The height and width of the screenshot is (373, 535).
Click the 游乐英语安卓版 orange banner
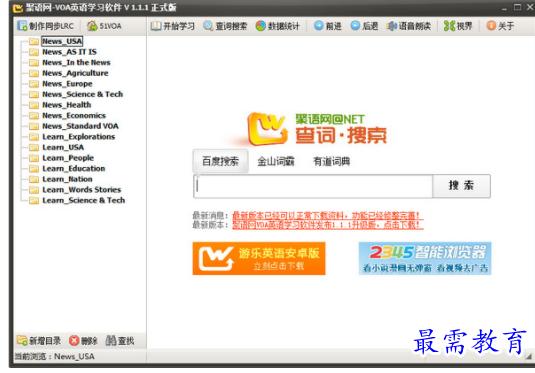[x=259, y=258]
